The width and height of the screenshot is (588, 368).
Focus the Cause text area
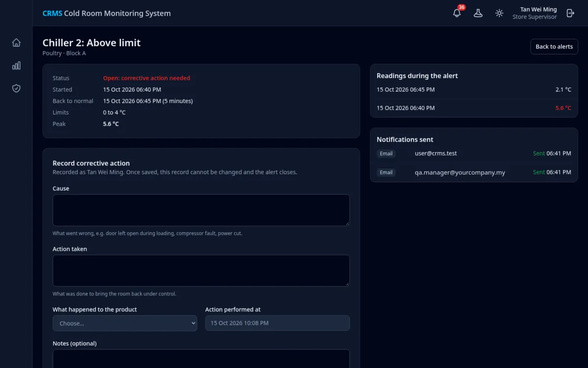[201, 210]
